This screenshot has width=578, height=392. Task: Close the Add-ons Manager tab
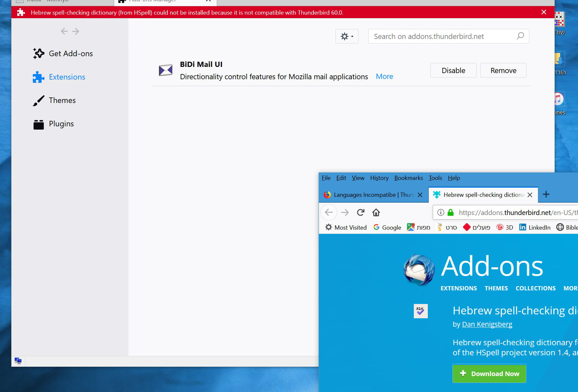pyautogui.click(x=208, y=1)
